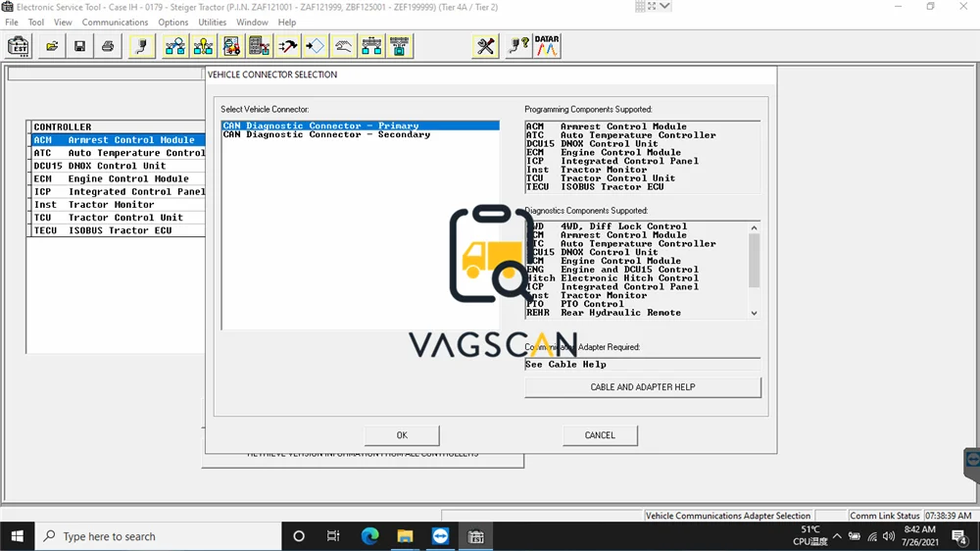
Task: Click the diagnostics list scroll up arrow
Action: (x=755, y=228)
